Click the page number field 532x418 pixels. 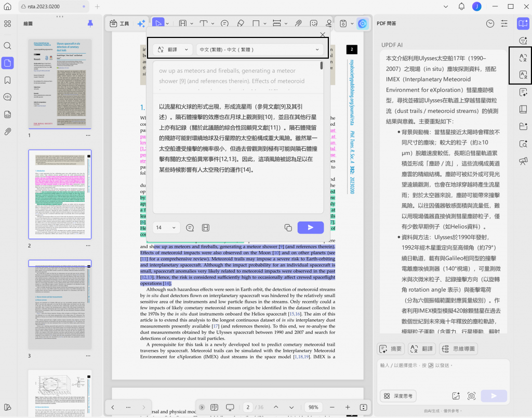click(x=248, y=407)
